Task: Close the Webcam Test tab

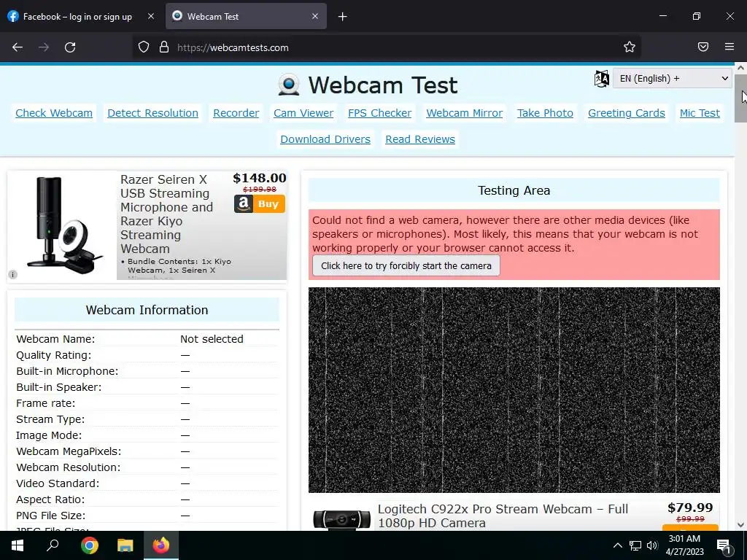Action: [315, 16]
